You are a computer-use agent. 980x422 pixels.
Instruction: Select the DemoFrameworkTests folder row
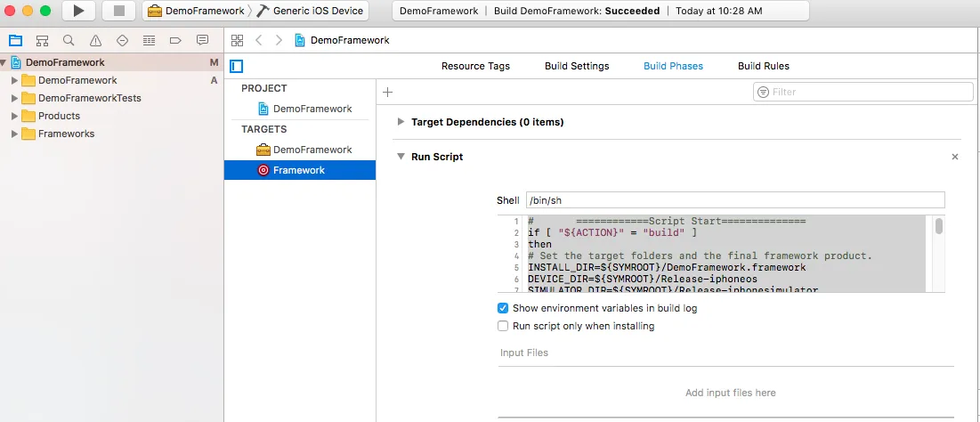(112, 98)
